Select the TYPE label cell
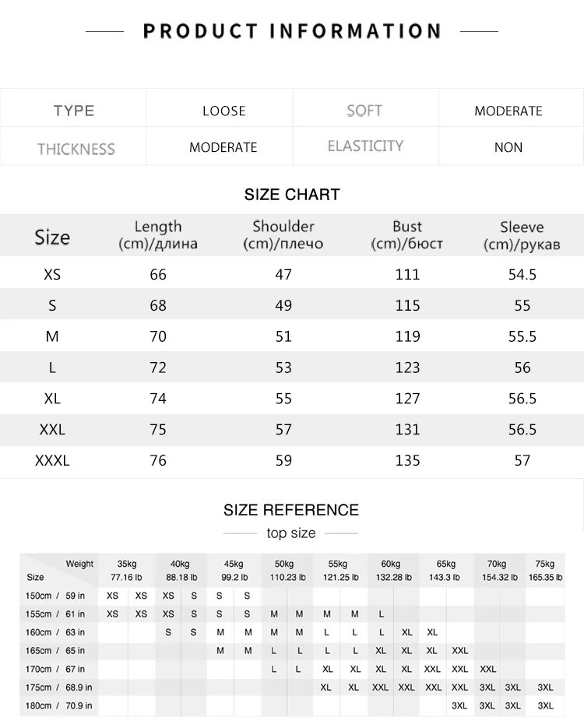The image size is (584, 728). pyautogui.click(x=73, y=111)
